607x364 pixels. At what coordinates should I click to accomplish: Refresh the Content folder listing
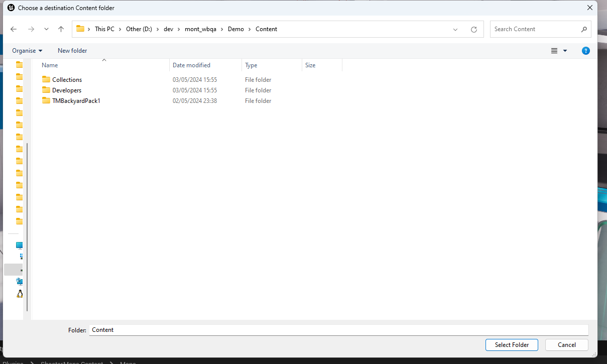pyautogui.click(x=473, y=29)
